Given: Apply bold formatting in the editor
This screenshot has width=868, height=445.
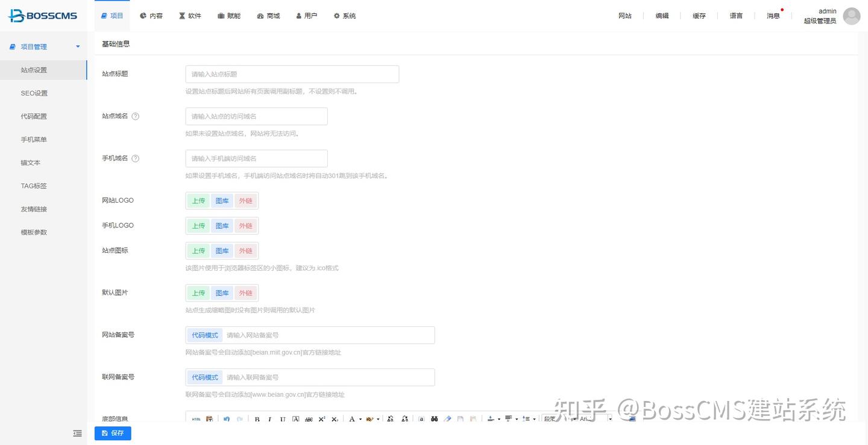Looking at the screenshot, I should click(257, 418).
